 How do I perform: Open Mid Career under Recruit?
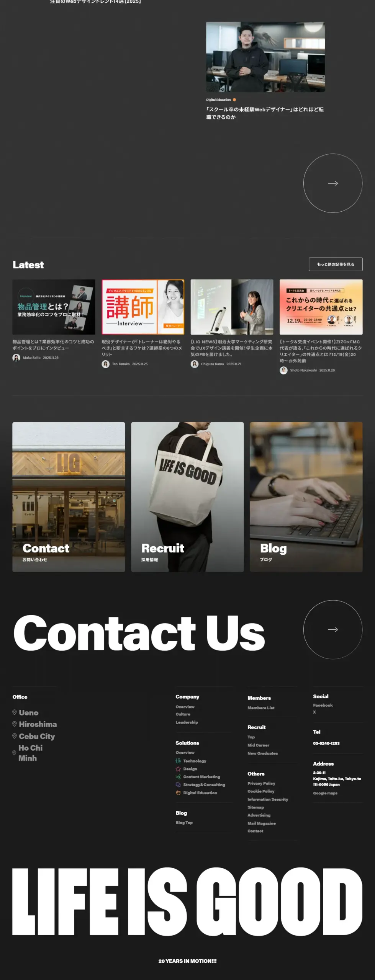coord(258,745)
